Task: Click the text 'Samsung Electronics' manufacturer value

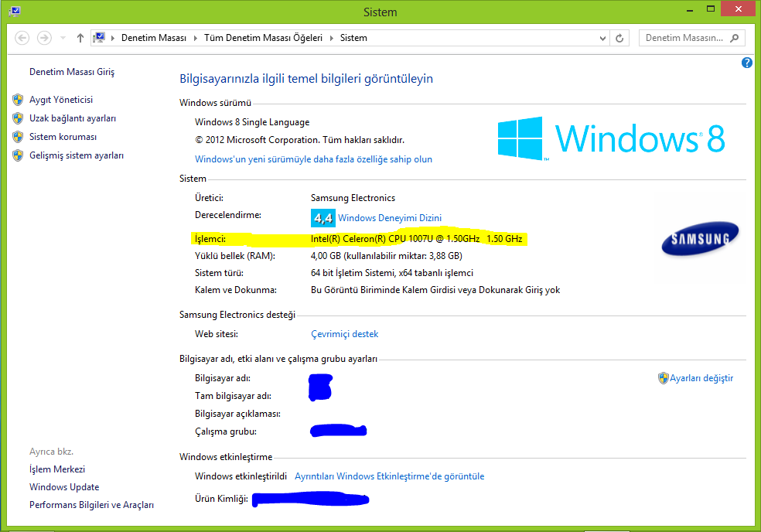Action: [353, 198]
